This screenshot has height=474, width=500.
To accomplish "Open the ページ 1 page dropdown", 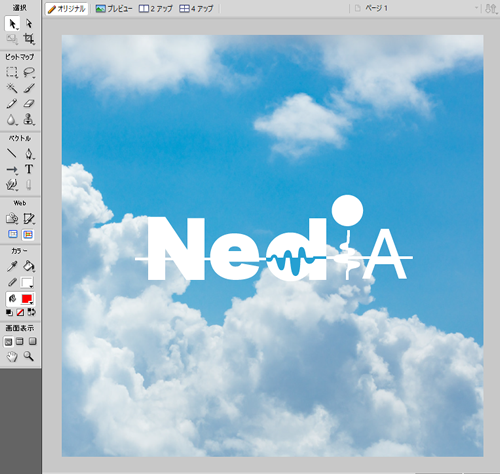I will pyautogui.click(x=416, y=8).
